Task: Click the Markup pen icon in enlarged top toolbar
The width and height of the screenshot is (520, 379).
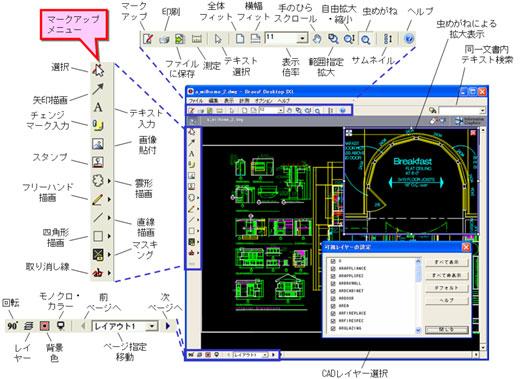Action: pos(148,39)
